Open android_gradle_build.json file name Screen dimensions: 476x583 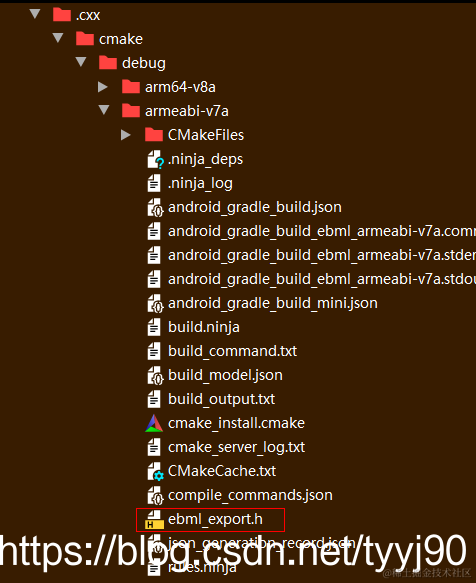point(255,207)
